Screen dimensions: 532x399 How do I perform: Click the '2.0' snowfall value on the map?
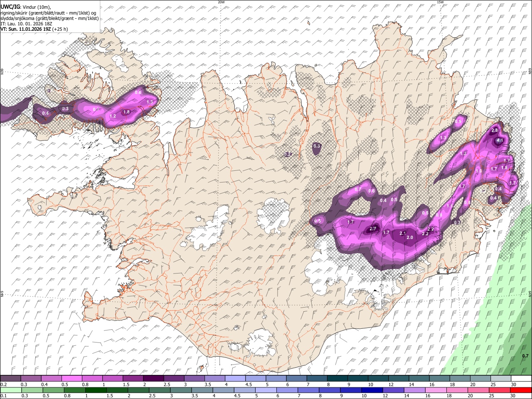[410, 237]
